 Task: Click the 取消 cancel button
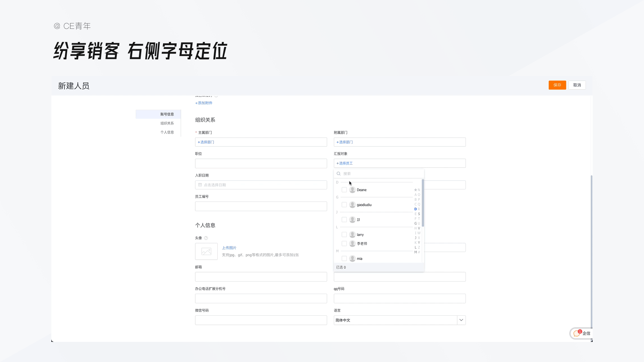tap(577, 85)
